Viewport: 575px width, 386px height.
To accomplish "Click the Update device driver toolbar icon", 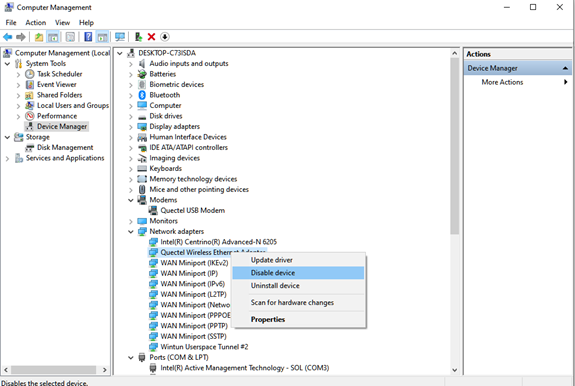I will tap(138, 37).
